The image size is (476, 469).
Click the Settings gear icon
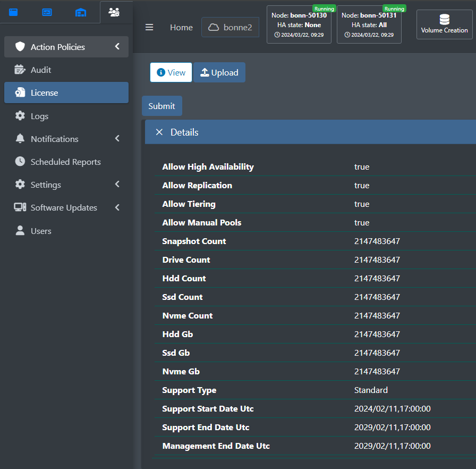20,184
